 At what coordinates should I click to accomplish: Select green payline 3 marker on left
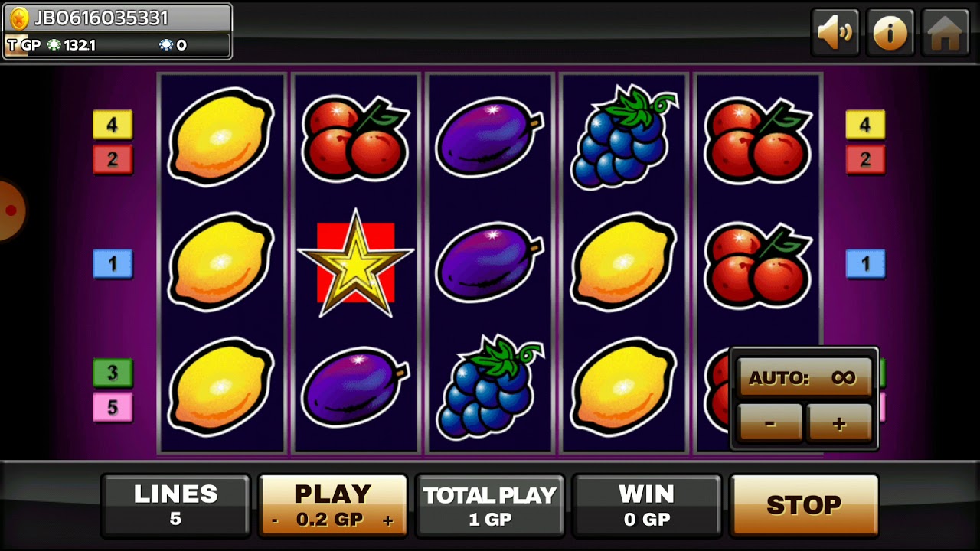[113, 373]
